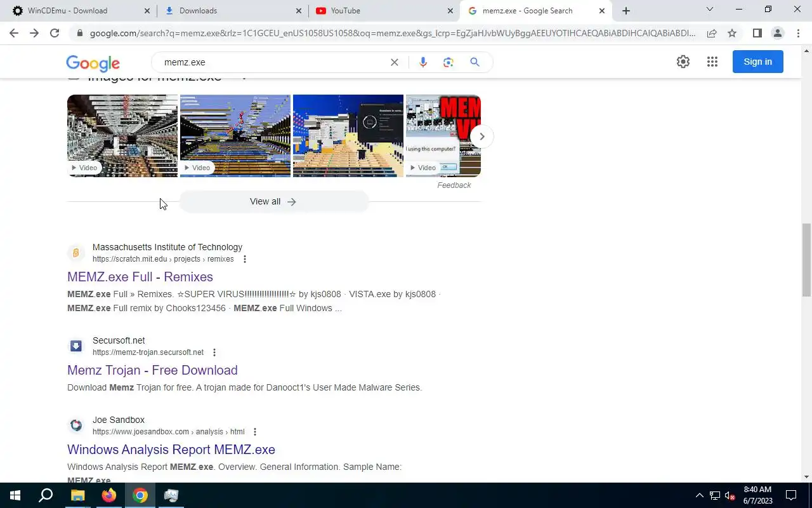This screenshot has height=508, width=812.
Task: Click the address bar URL
Action: click(x=392, y=33)
